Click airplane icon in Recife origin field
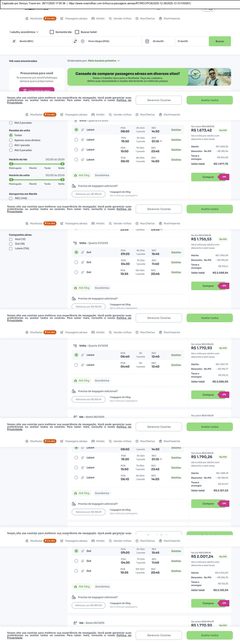Image resolution: width=240 pixels, height=644 pixels. pyautogui.click(x=14, y=41)
